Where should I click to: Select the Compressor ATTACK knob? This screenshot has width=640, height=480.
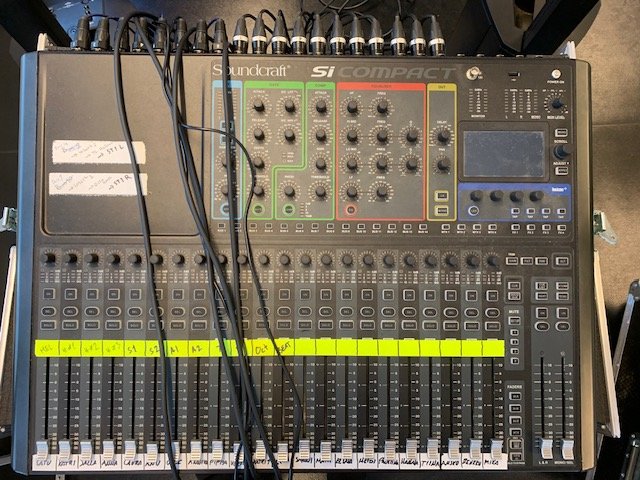point(321,106)
